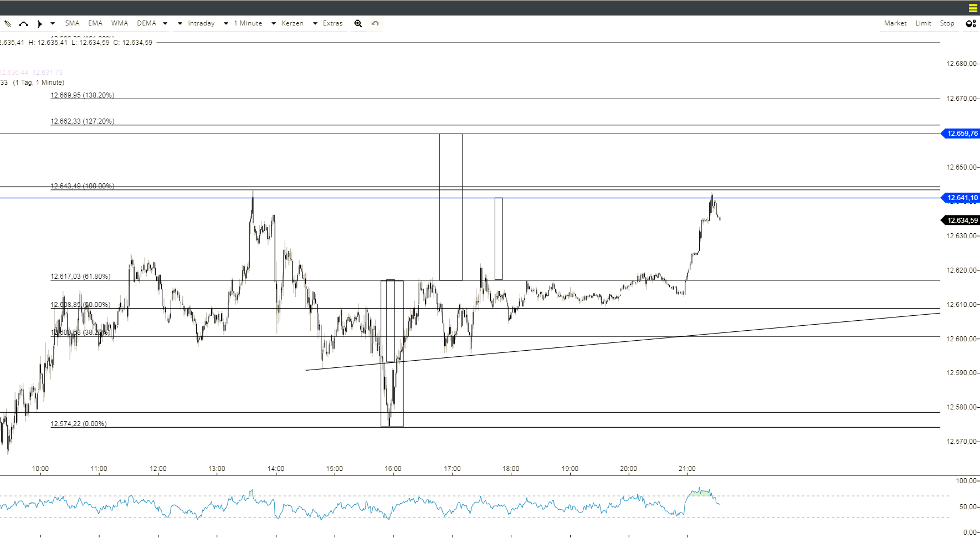980x538 pixels.
Task: Select the cursor arrow tool
Action: point(40,23)
